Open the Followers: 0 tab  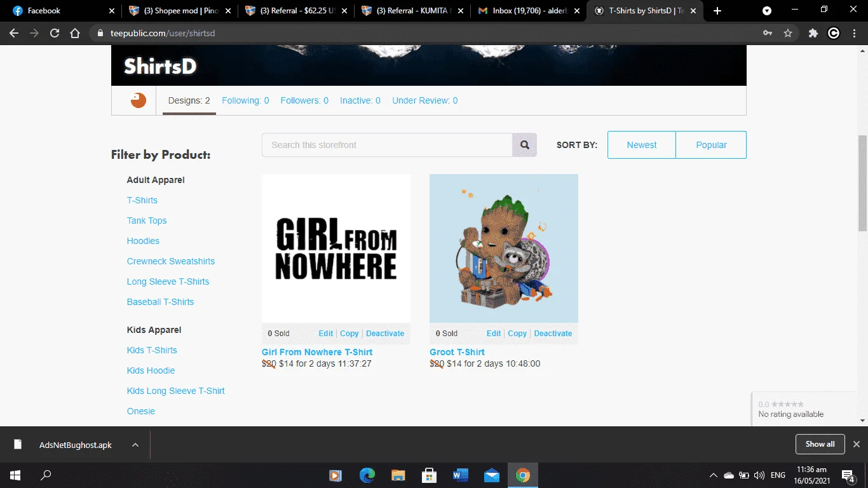304,100
